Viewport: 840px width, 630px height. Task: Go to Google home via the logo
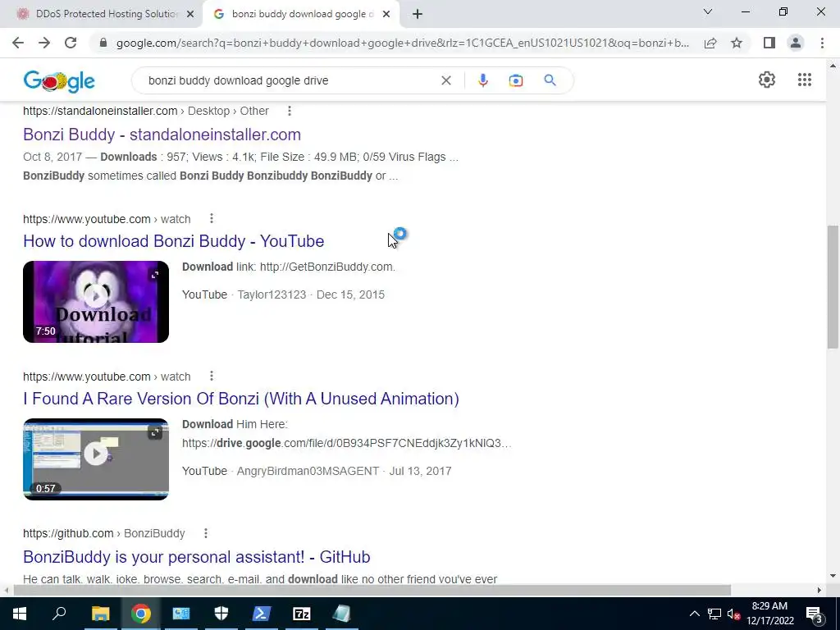click(59, 81)
